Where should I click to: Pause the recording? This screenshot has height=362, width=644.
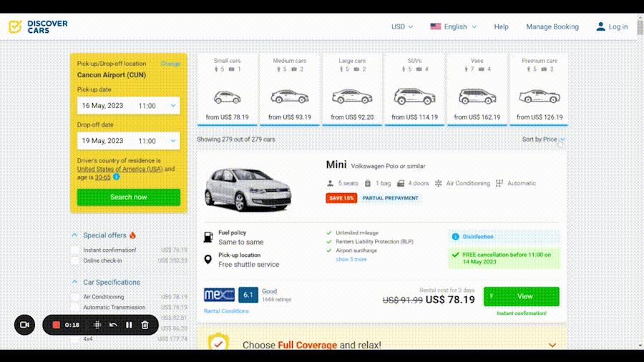pos(129,325)
